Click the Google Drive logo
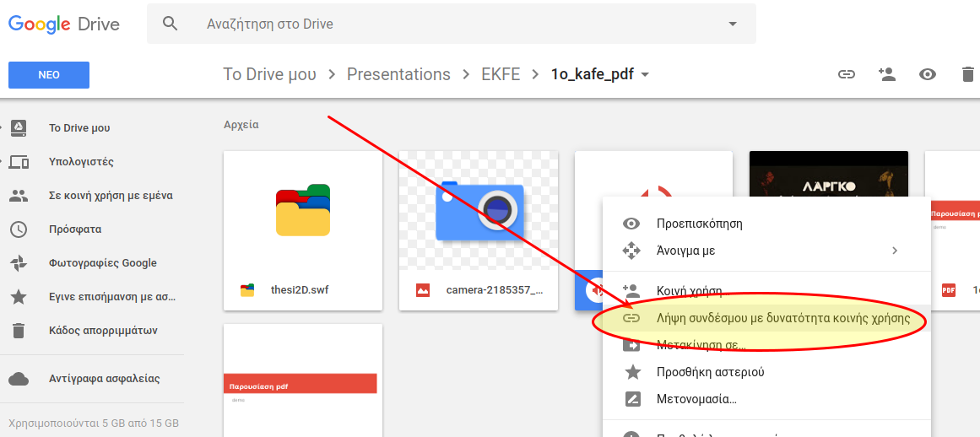Screen dimensions: 980x437 point(64,24)
